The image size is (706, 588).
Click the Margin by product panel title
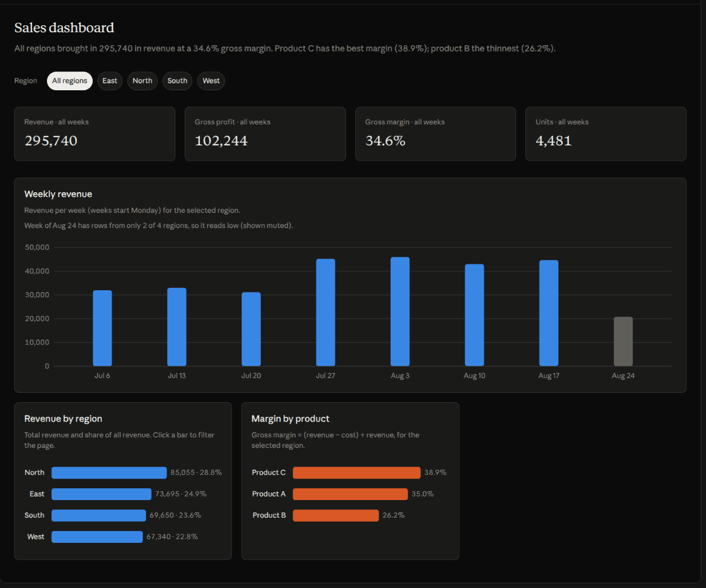pyautogui.click(x=290, y=419)
